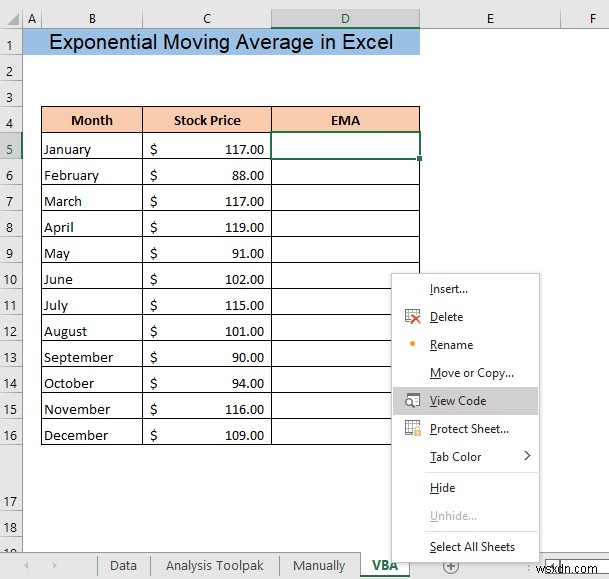Image resolution: width=609 pixels, height=579 pixels.
Task: Select column B header
Action: click(92, 18)
